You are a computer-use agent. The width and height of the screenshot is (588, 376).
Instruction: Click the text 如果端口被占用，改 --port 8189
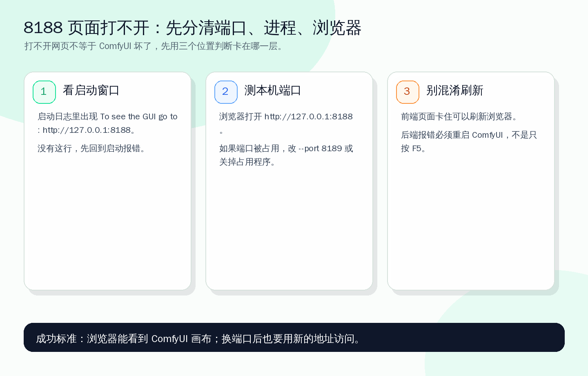click(286, 155)
